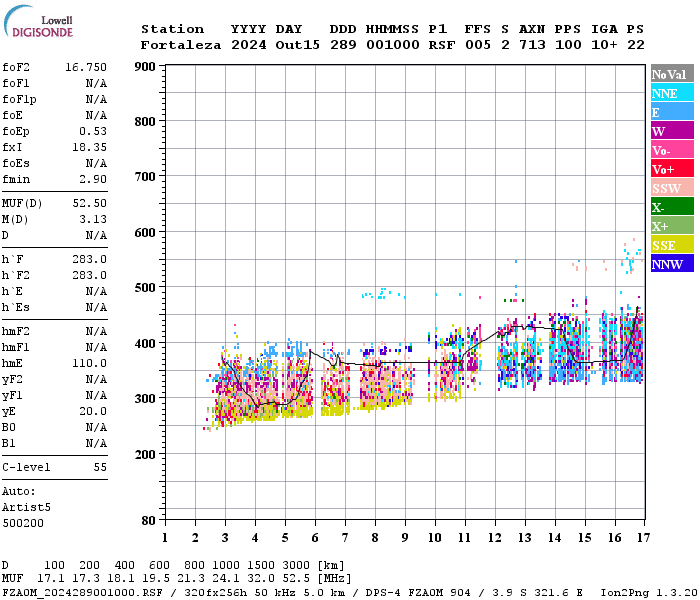This screenshot has height=600, width=700.
Task: Click the h`F value 283.0
Action: pos(89,259)
